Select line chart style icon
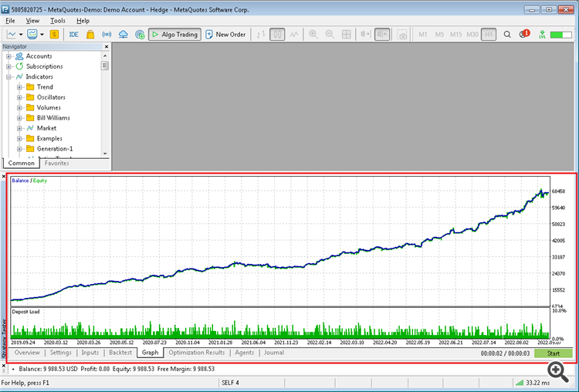This screenshot has width=579, height=392. (294, 34)
